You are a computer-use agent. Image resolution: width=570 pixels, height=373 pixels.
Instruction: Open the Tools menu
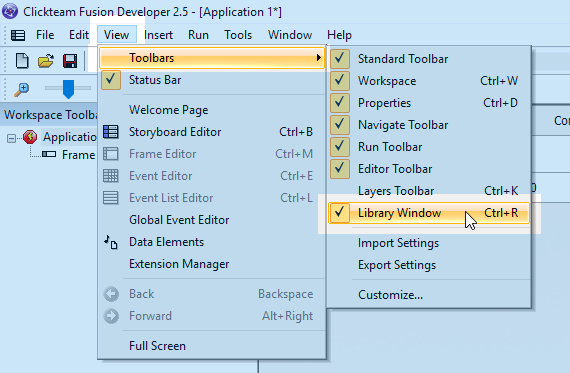(238, 35)
